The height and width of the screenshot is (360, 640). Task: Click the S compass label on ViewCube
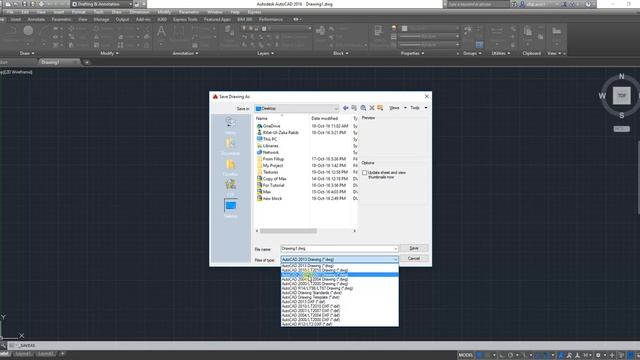(x=621, y=116)
